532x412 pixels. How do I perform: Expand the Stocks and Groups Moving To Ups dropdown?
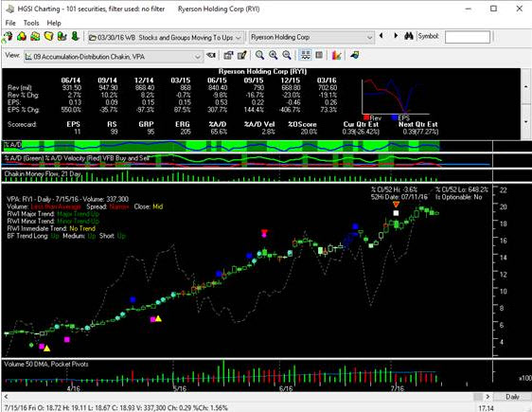tap(239, 38)
